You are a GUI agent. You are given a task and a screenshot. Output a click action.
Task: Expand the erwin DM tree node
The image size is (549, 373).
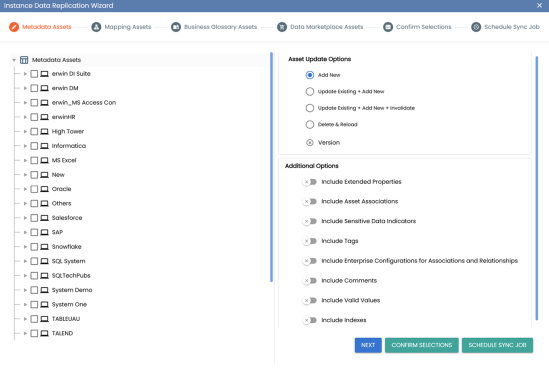click(x=25, y=88)
